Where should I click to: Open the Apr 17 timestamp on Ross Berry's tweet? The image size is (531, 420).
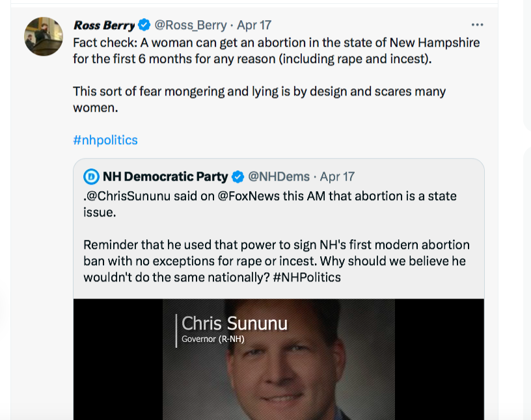pyautogui.click(x=254, y=25)
